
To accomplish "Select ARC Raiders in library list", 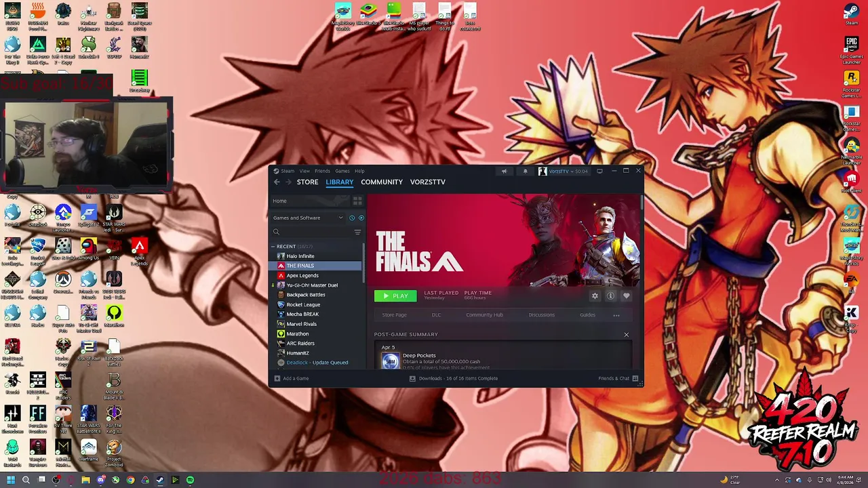I will pos(317,343).
